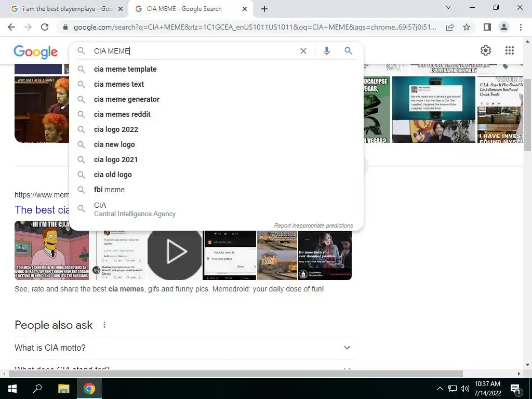Image resolution: width=532 pixels, height=399 pixels.
Task: Click the Chrome taskbar icon
Action: pos(89,389)
